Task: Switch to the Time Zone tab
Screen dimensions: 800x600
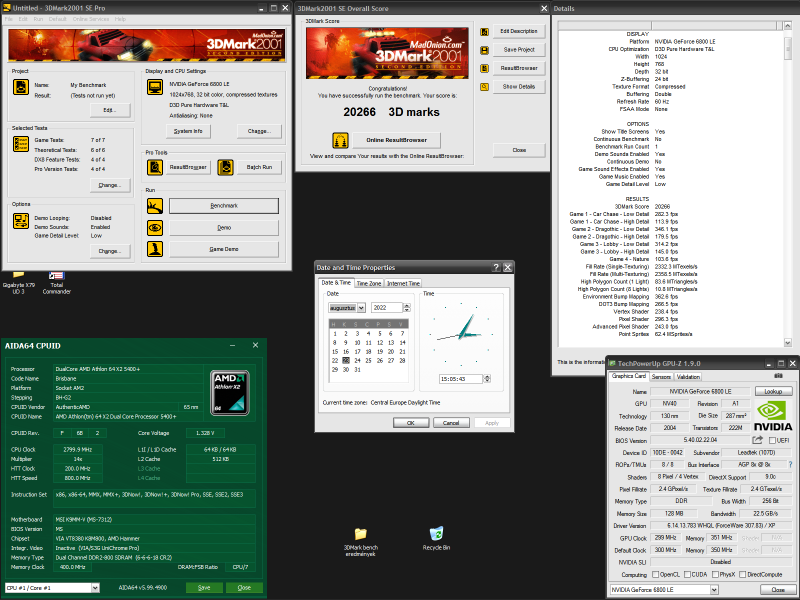Action: pyautogui.click(x=369, y=284)
